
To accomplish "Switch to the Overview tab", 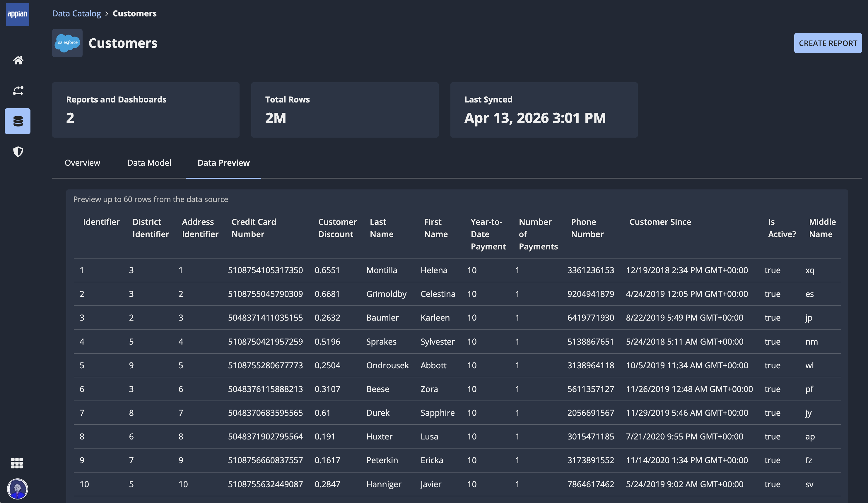I will 82,163.
